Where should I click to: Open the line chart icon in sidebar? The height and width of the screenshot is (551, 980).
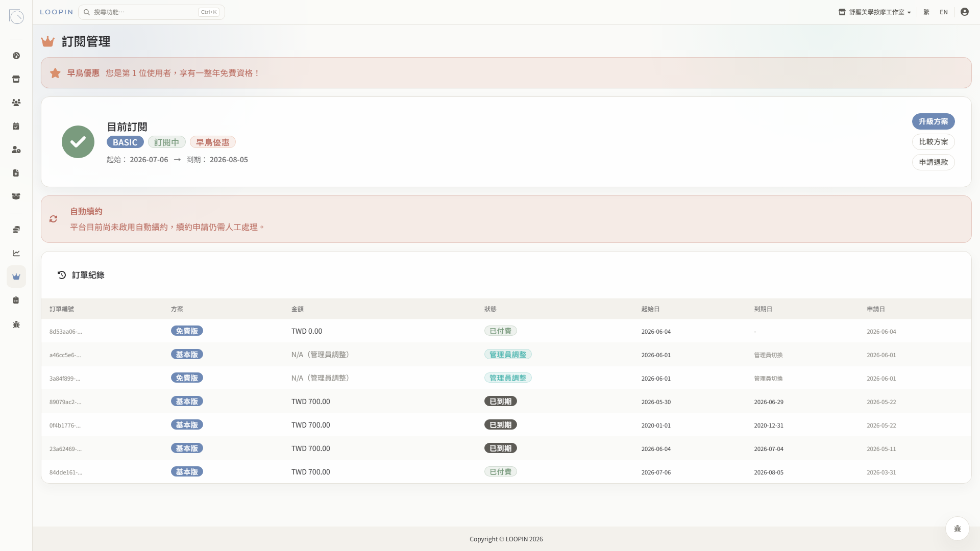(16, 253)
